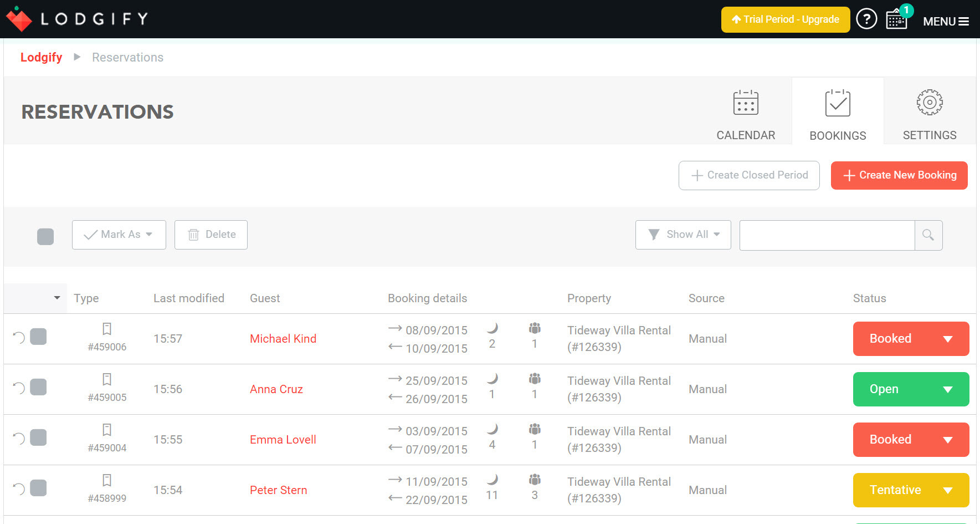This screenshot has width=980, height=524.
Task: Click the bookmark icon for booking #458999
Action: (107, 480)
